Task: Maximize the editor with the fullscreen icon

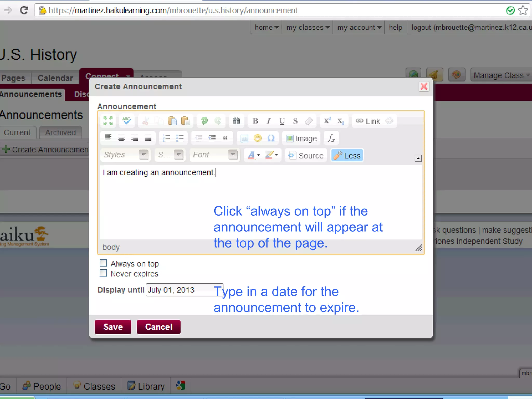Action: [108, 121]
